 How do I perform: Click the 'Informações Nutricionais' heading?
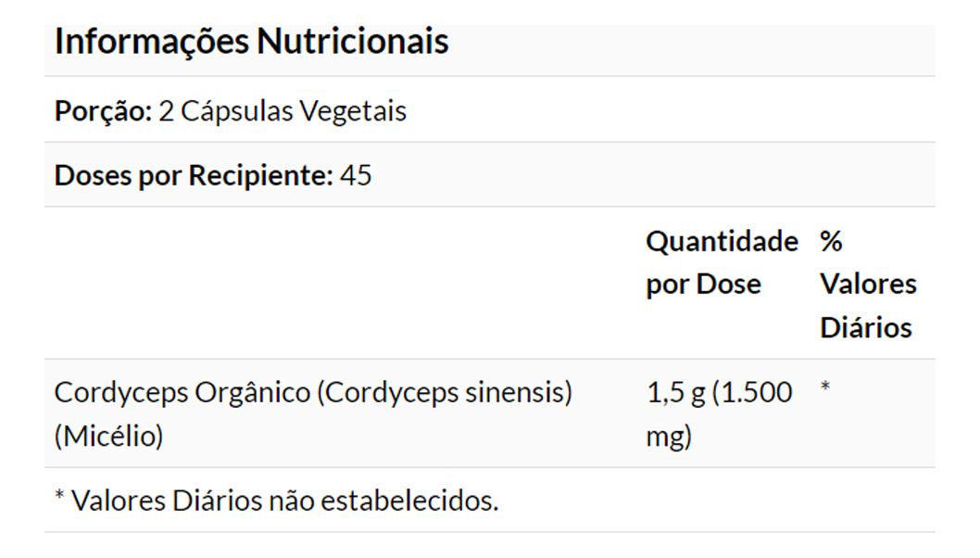coord(251,42)
